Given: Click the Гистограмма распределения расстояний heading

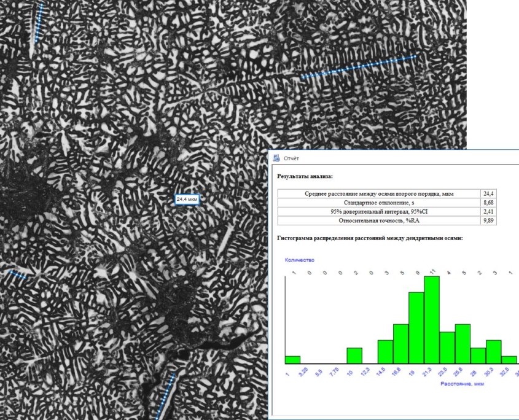Looking at the screenshot, I should (x=370, y=238).
